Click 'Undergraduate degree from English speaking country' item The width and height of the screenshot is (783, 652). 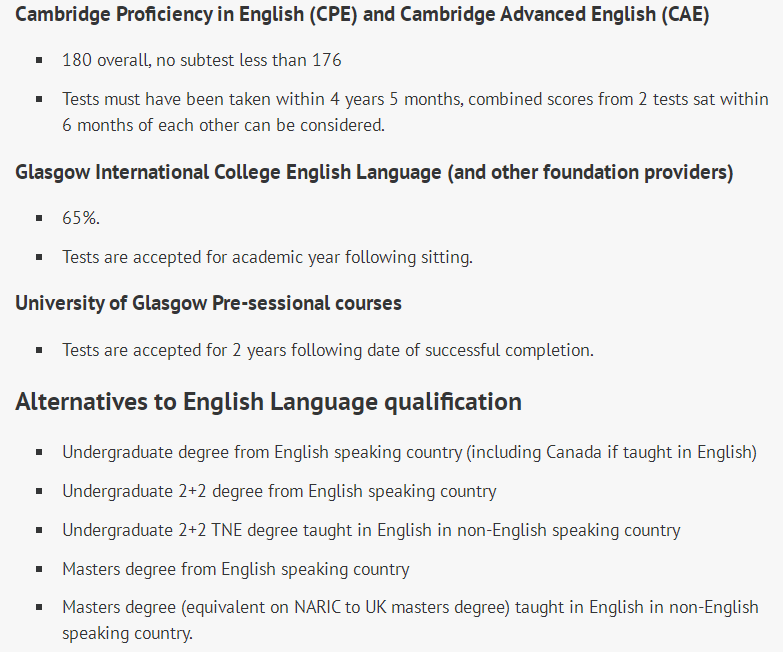(409, 452)
